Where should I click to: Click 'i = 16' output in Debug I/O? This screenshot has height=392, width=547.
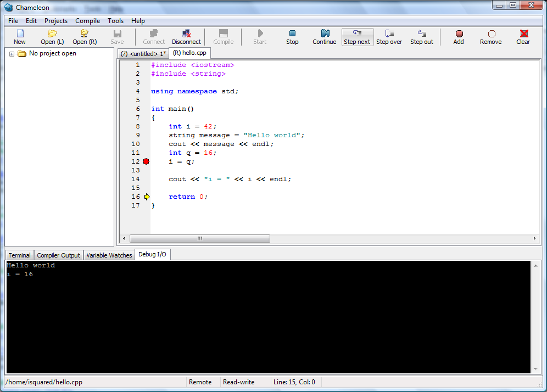[20, 274]
